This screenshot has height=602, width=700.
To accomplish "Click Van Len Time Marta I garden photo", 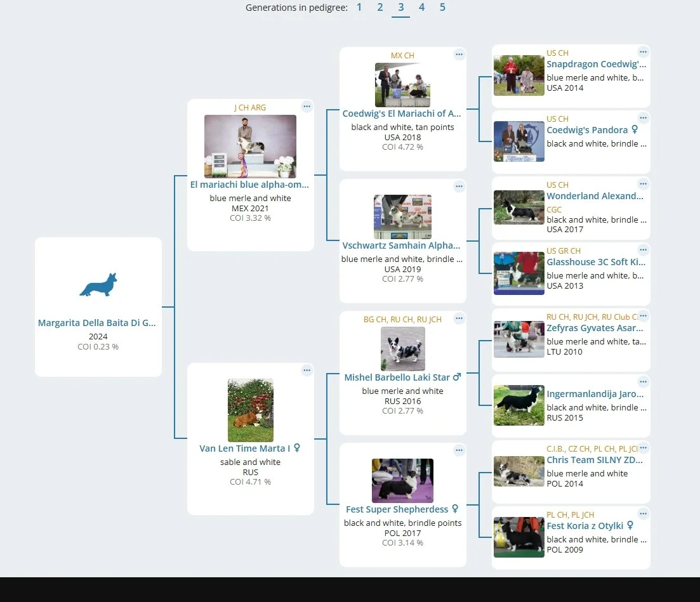I will pos(251,410).
